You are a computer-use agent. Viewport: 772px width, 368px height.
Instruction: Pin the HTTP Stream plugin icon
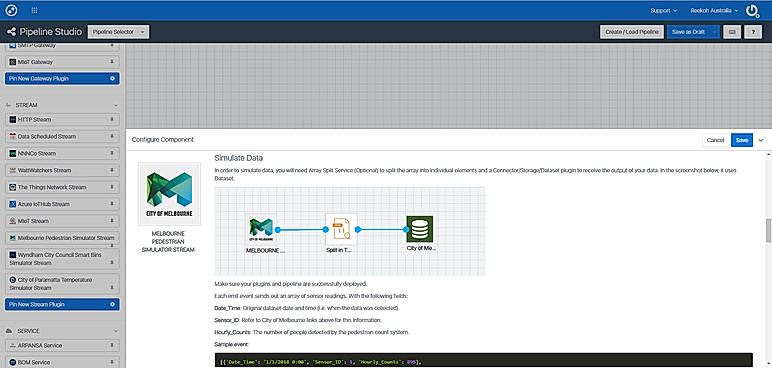point(112,120)
